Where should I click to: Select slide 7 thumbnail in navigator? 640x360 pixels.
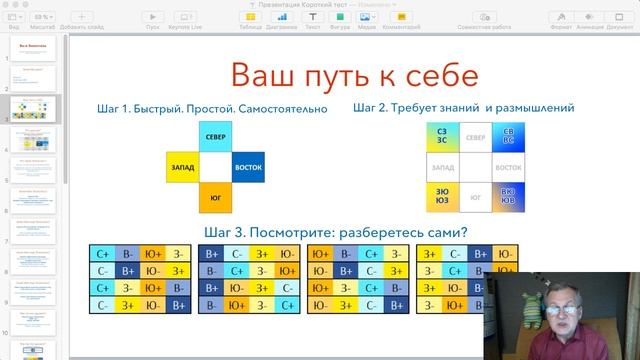(33, 231)
